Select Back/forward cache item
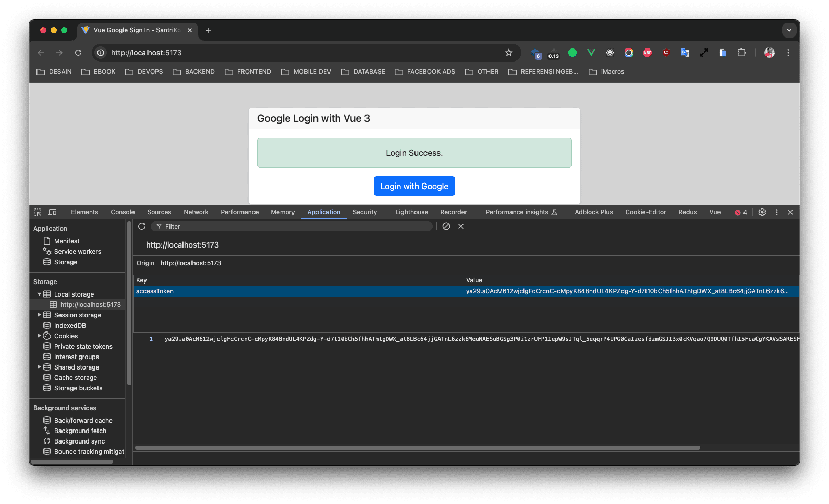 83,420
